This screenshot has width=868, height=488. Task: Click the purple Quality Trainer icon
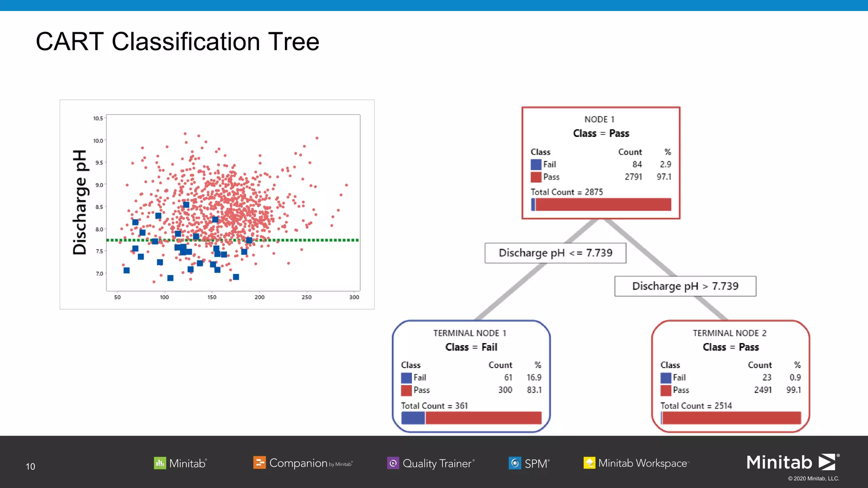point(393,463)
